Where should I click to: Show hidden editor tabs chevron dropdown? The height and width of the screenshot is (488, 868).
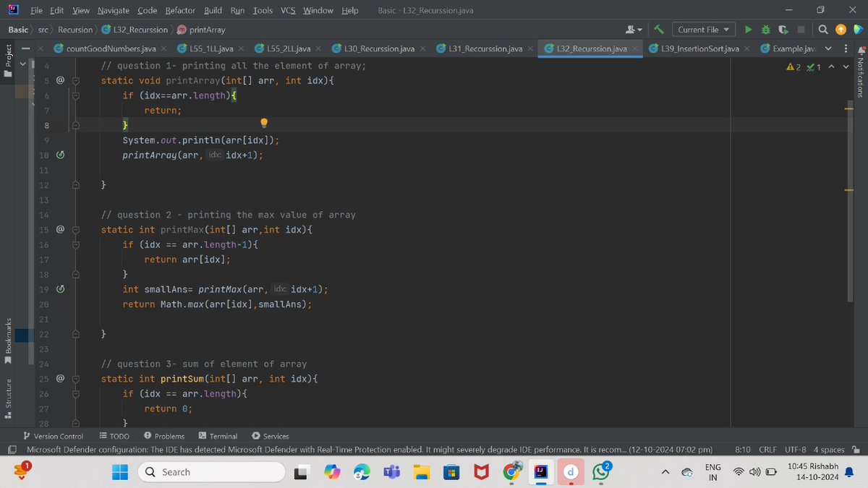tap(828, 49)
